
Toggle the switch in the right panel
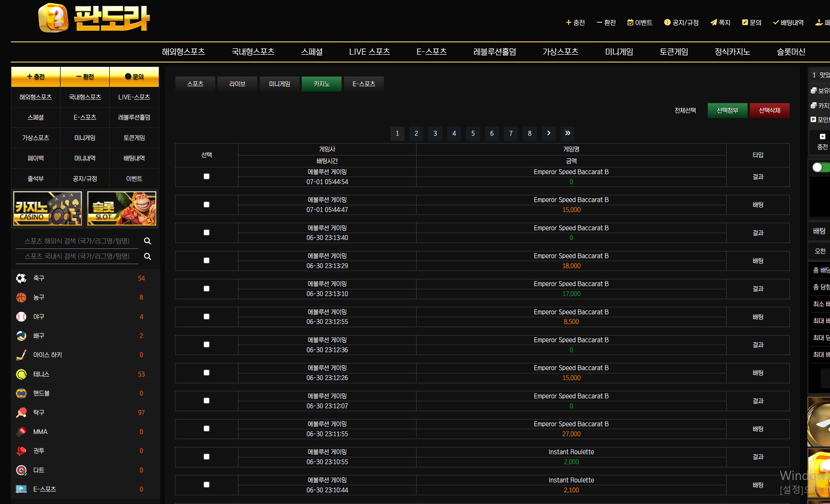(821, 167)
